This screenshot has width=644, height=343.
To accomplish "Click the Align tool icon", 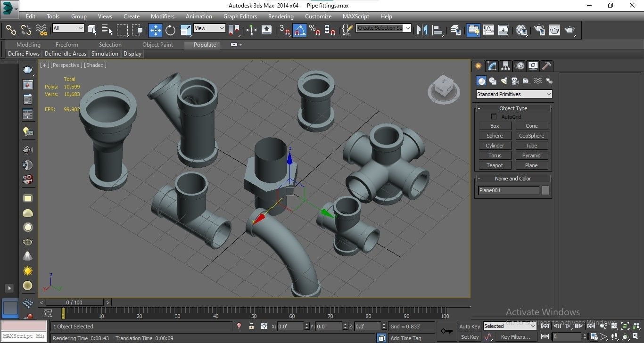I will (438, 30).
